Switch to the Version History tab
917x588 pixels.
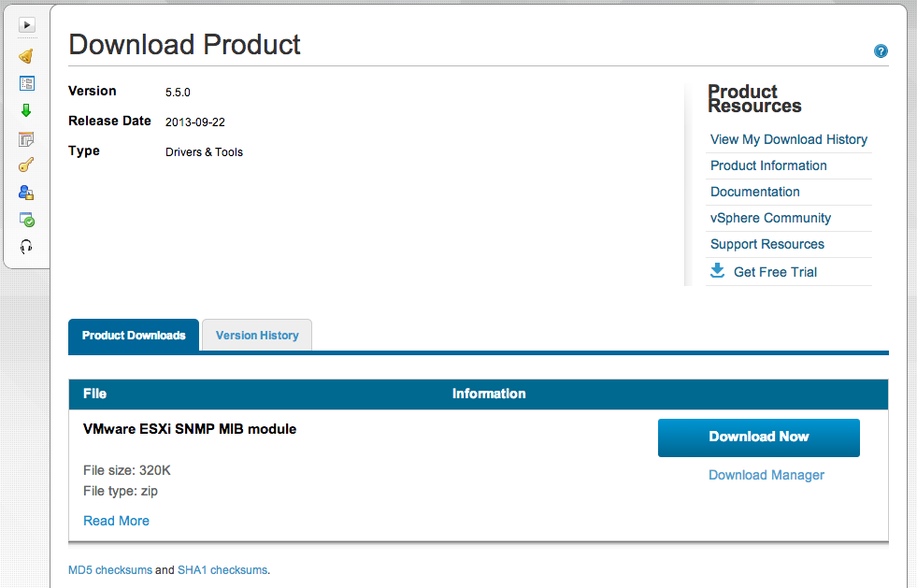257,336
